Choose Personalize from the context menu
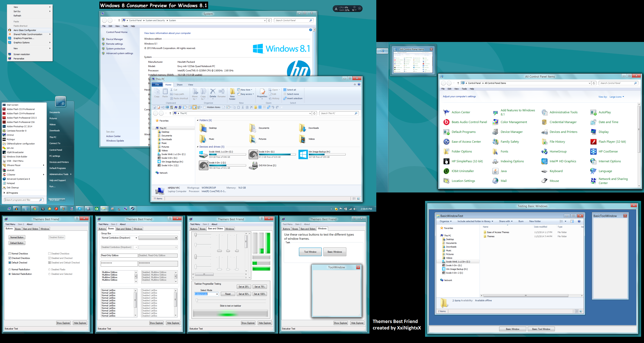644x343 pixels. (30, 58)
